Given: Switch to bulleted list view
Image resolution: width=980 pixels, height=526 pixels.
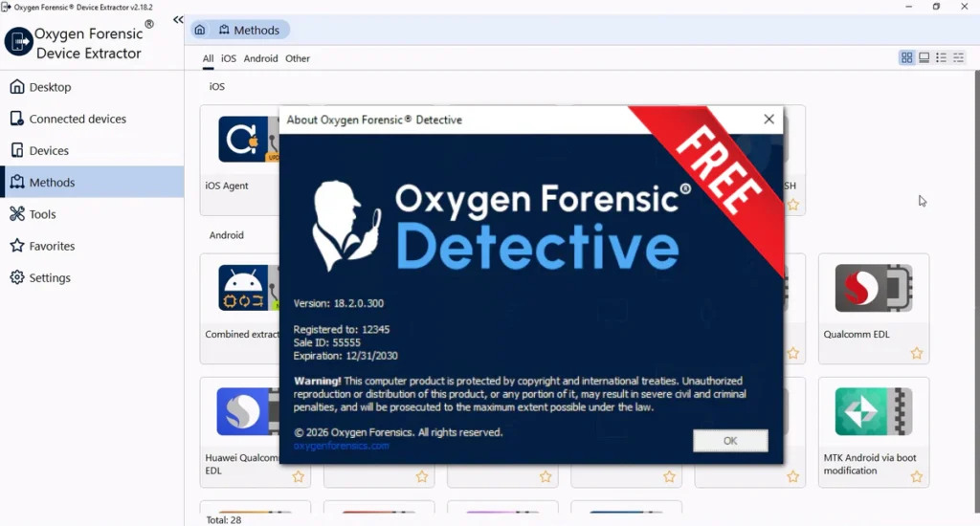Looking at the screenshot, I should 942,57.
